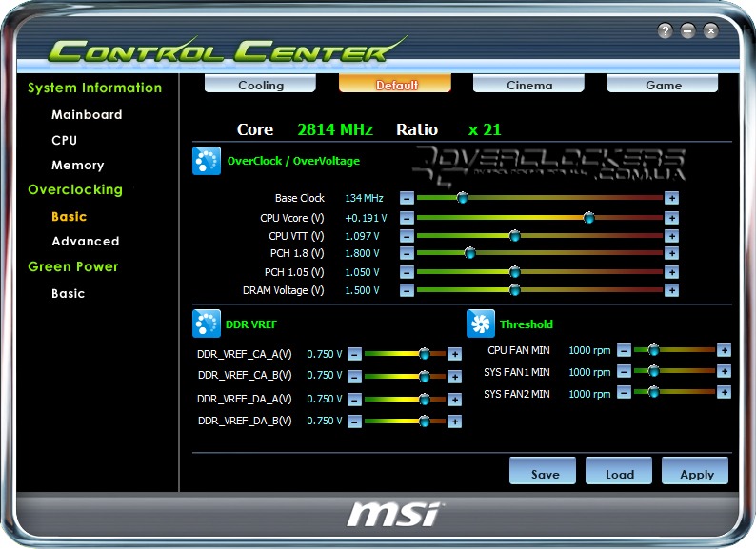Open Advanced overclocking settings

pos(86,241)
